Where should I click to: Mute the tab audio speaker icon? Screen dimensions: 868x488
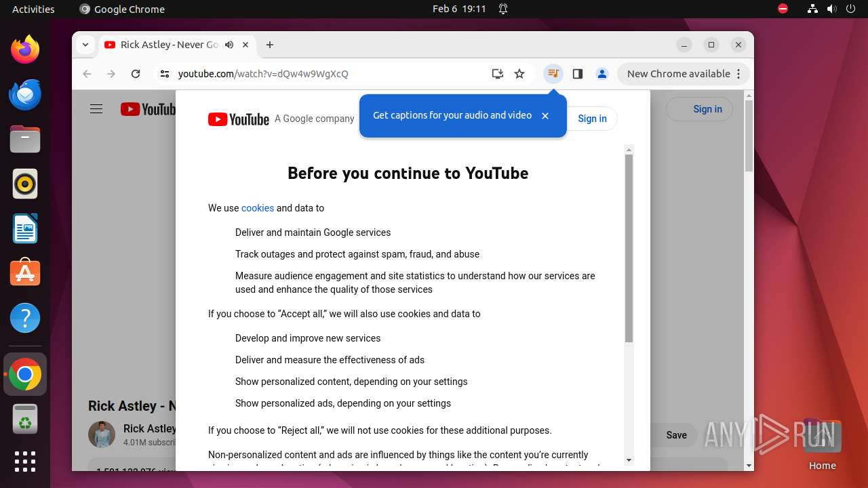229,45
